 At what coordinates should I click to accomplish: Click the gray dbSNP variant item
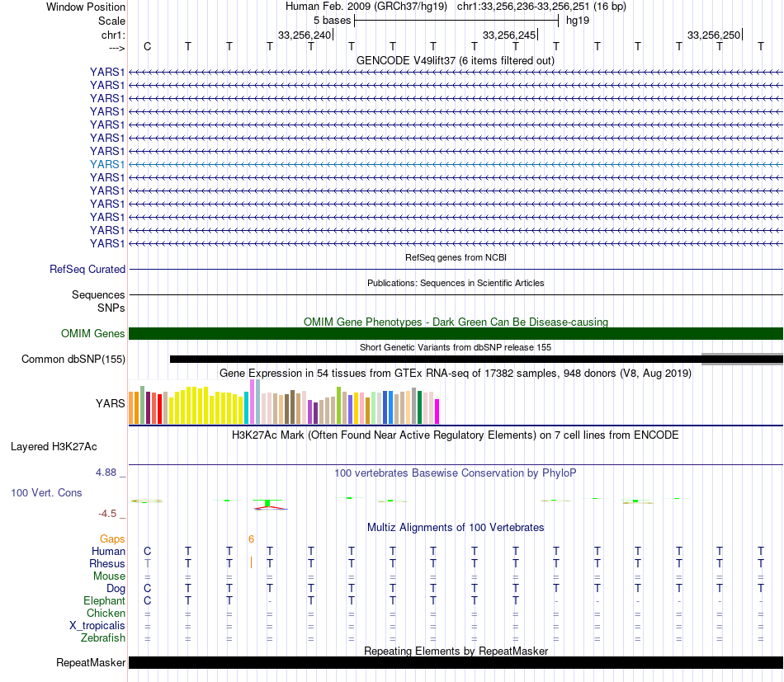[x=742, y=359]
